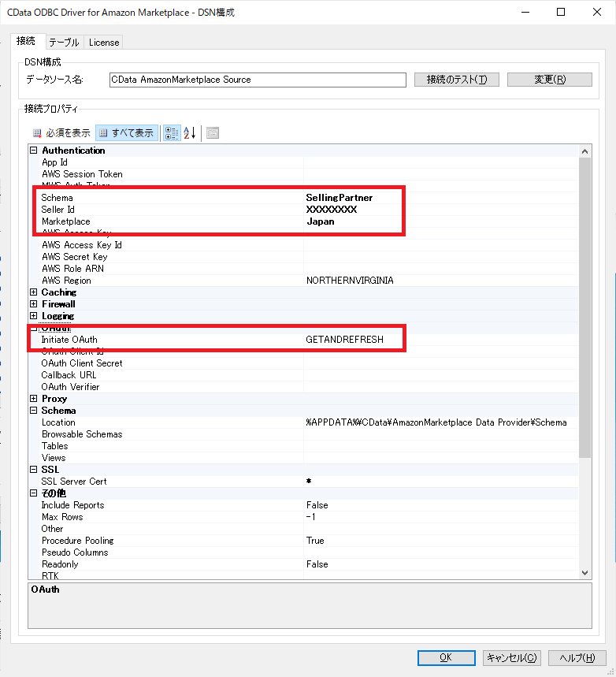Click the Location schema path value
Viewport: 616px width, 677px height.
point(436,422)
